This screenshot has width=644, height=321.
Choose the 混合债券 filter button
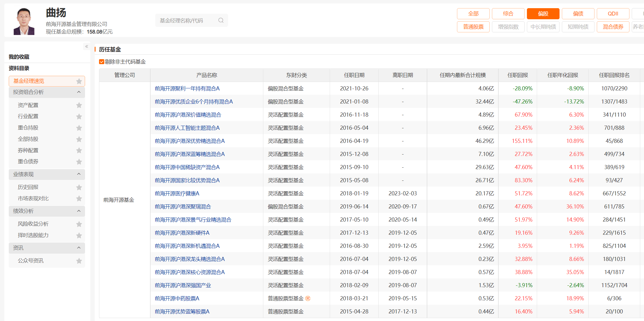coord(613,27)
